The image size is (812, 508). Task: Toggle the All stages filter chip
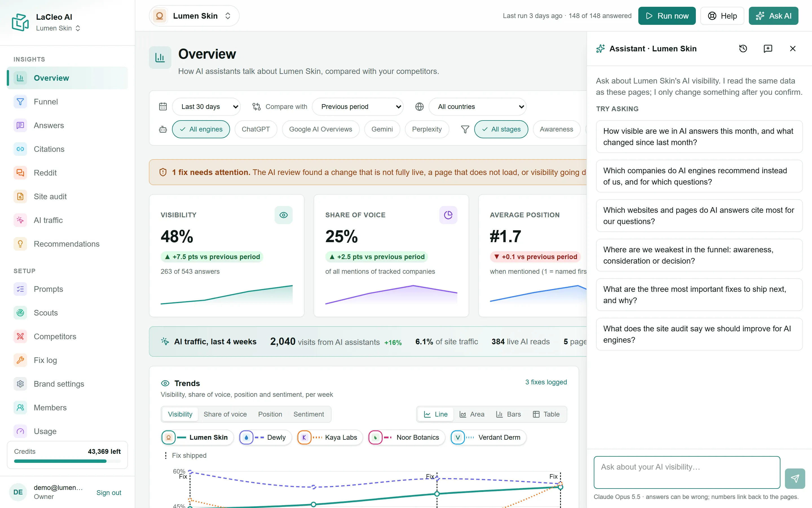click(501, 129)
